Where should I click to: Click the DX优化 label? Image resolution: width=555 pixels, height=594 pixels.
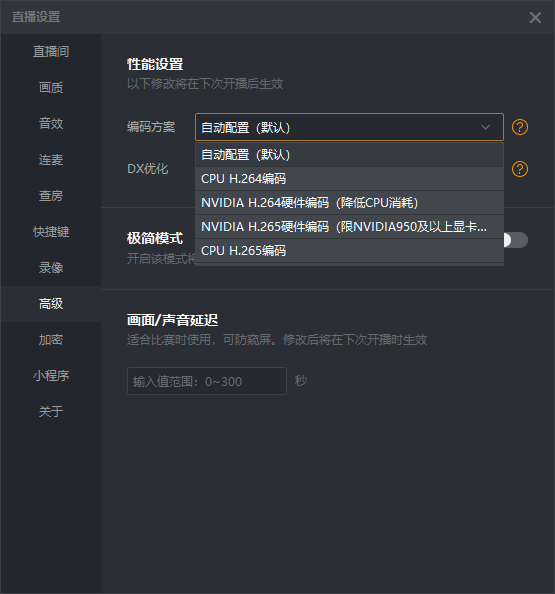point(147,169)
